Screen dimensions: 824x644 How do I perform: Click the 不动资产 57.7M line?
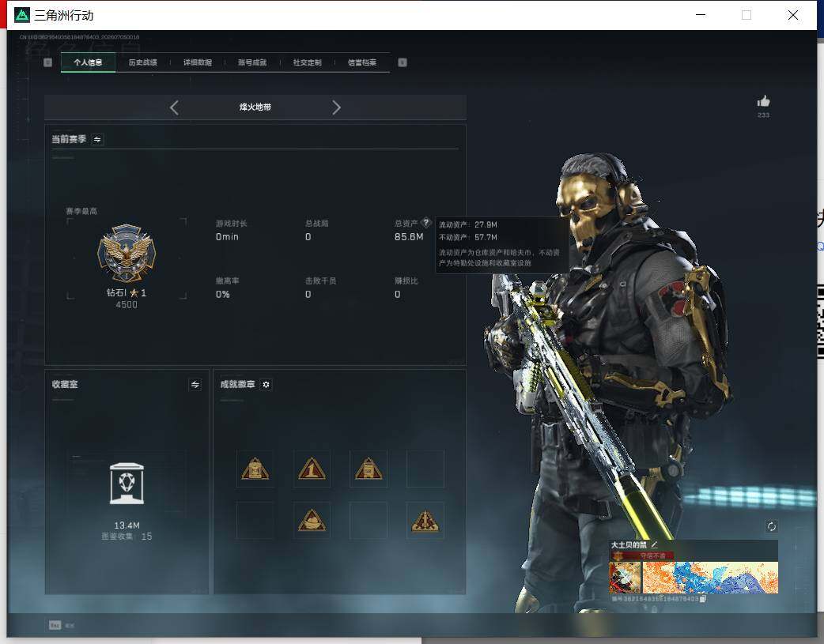(467, 237)
